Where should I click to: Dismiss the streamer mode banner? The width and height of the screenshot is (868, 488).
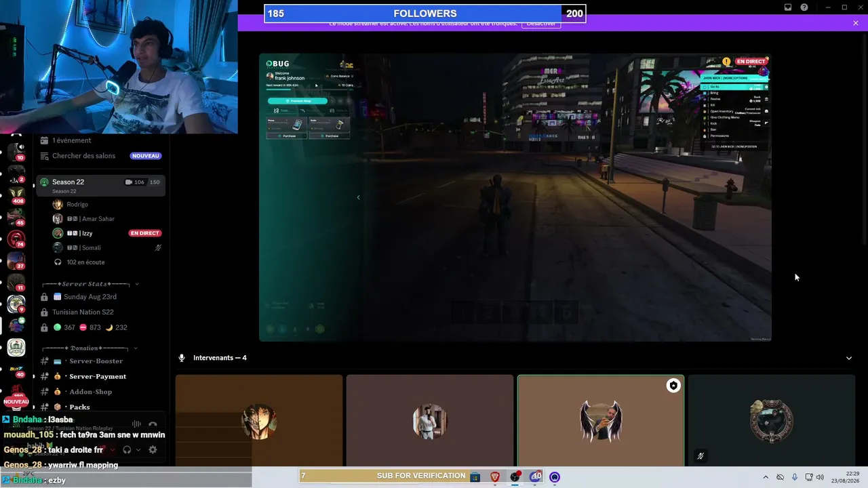click(856, 23)
